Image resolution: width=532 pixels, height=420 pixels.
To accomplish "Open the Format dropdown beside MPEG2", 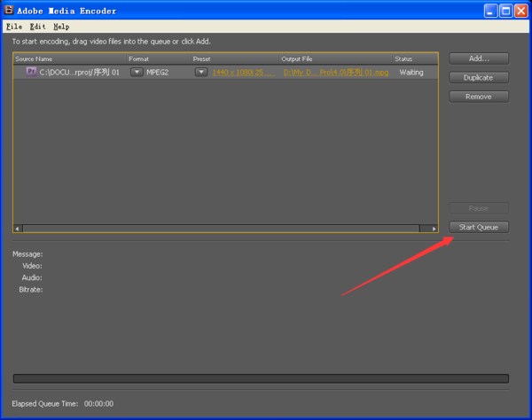I will pos(137,72).
